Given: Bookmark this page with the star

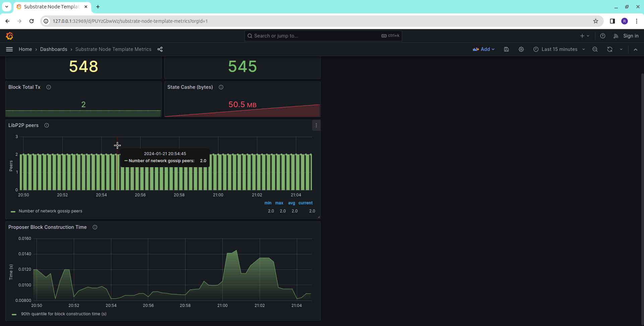Looking at the screenshot, I should point(596,21).
